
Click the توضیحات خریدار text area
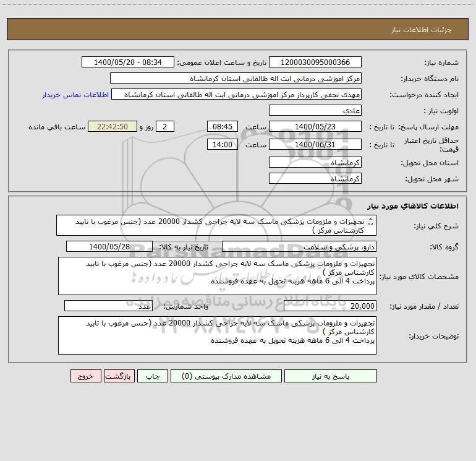(x=217, y=335)
